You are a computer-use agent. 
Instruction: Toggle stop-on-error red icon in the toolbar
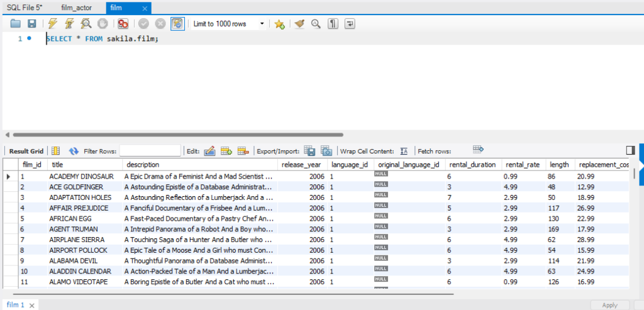click(x=123, y=24)
